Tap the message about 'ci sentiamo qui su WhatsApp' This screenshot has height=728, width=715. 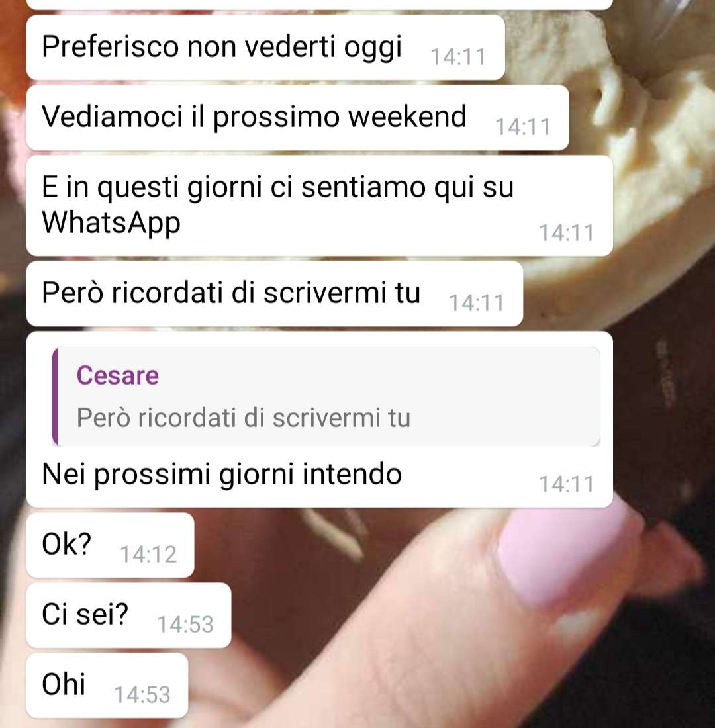coord(320,206)
